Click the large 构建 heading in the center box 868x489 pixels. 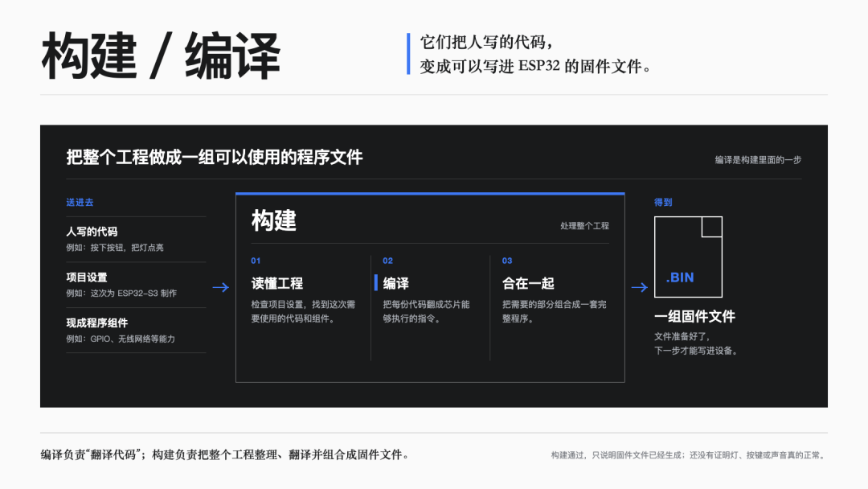pos(274,220)
